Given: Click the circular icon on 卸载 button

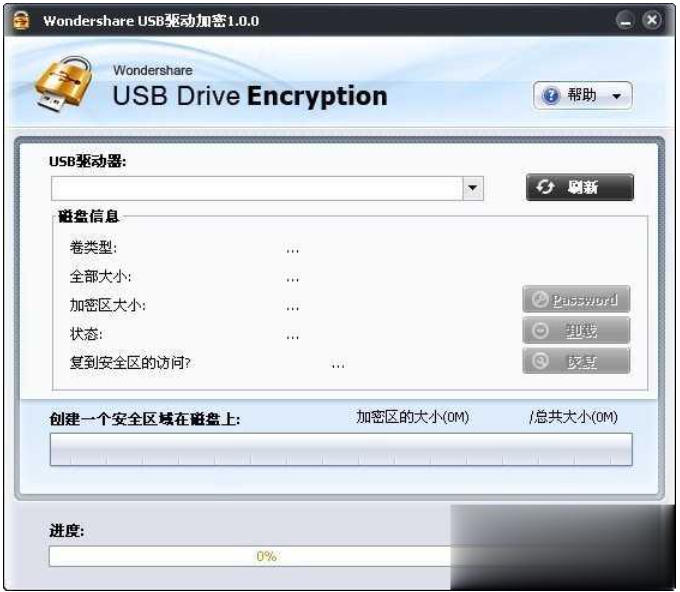Looking at the screenshot, I should 540,330.
